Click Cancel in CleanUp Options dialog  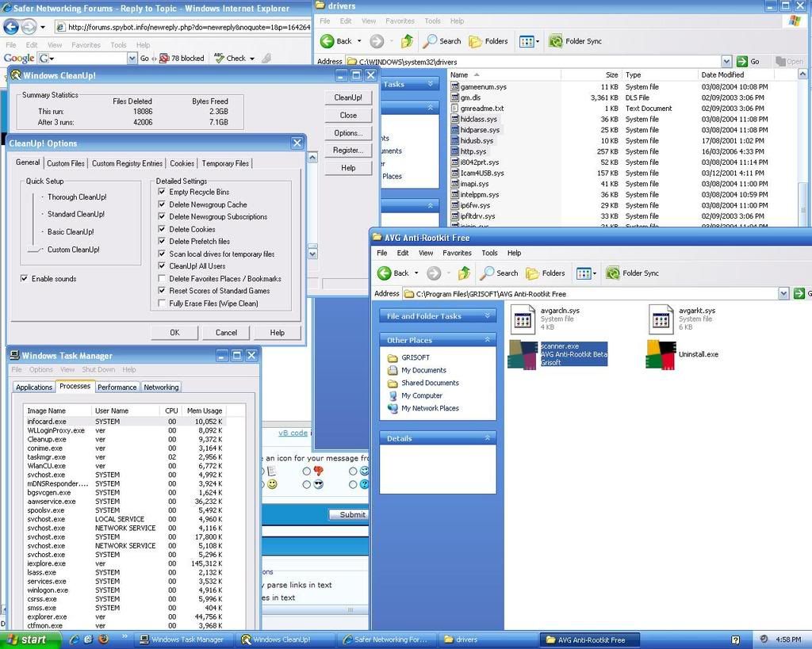226,333
